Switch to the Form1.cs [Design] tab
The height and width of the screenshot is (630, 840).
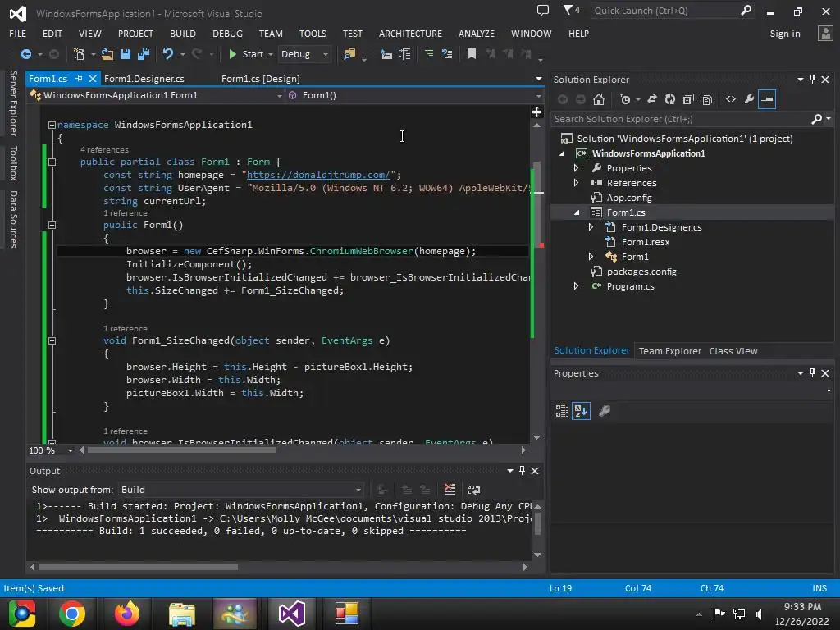(x=260, y=79)
